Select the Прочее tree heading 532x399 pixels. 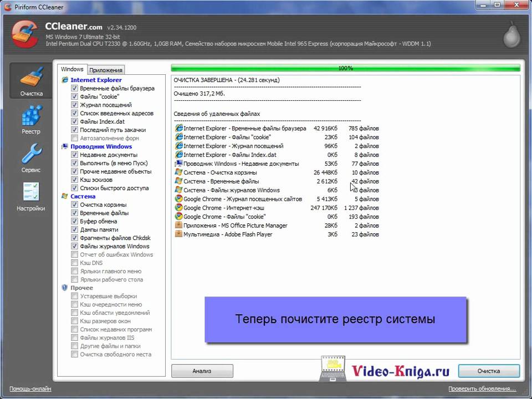[82, 288]
